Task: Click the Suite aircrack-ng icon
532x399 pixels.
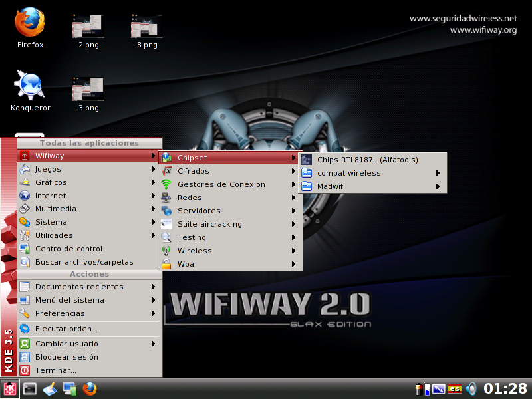Action: [x=166, y=224]
